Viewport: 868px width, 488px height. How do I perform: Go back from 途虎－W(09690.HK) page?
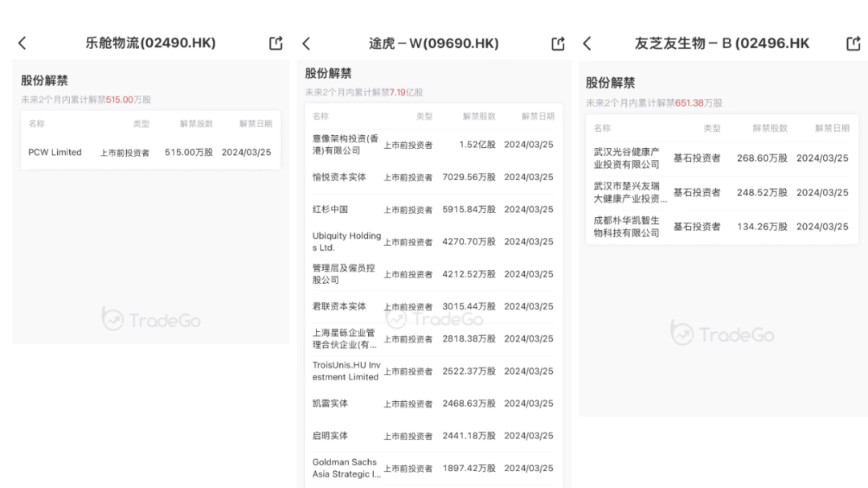306,43
